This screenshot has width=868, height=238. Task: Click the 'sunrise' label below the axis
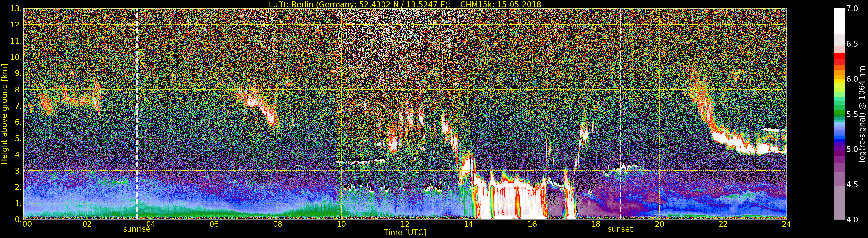[x=137, y=229]
